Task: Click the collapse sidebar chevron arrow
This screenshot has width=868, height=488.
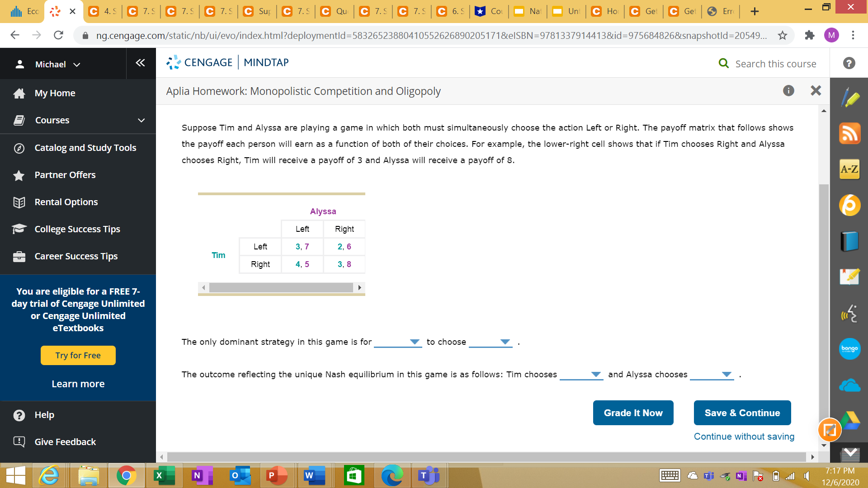Action: click(140, 64)
